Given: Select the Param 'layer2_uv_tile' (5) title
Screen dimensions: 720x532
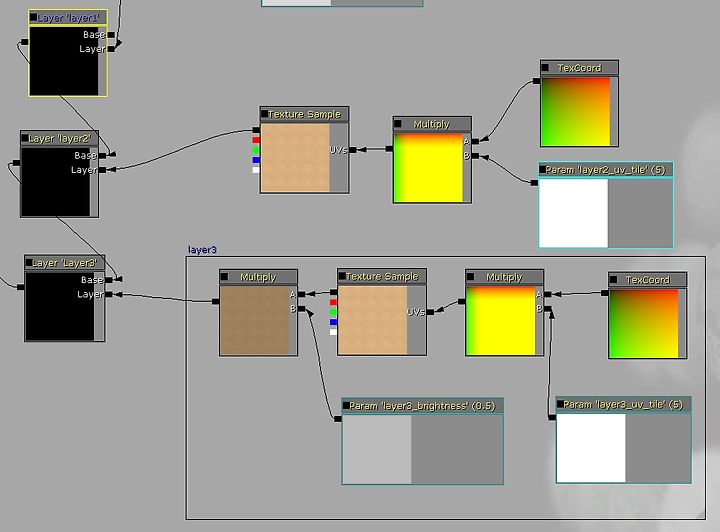Looking at the screenshot, I should (x=605, y=170).
